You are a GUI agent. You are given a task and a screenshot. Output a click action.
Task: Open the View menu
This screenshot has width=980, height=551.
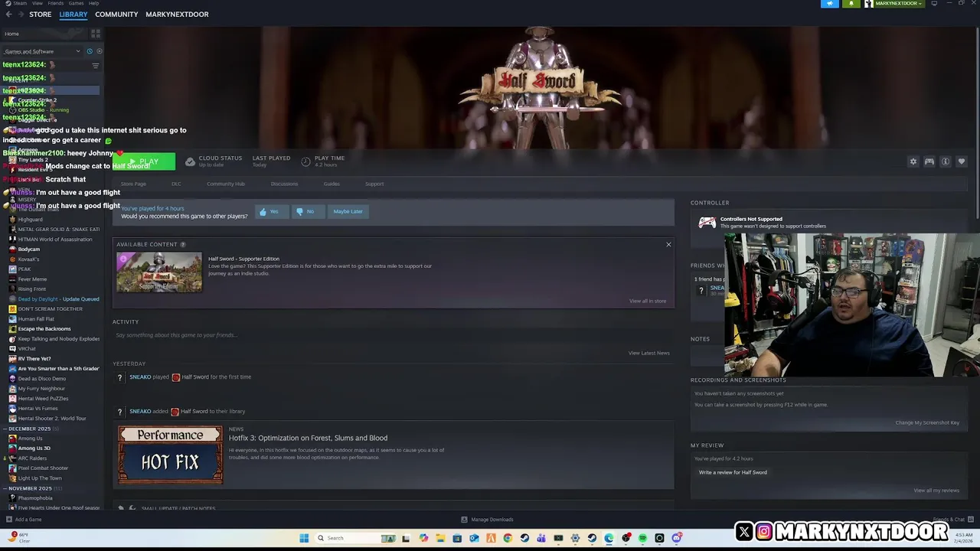[37, 3]
